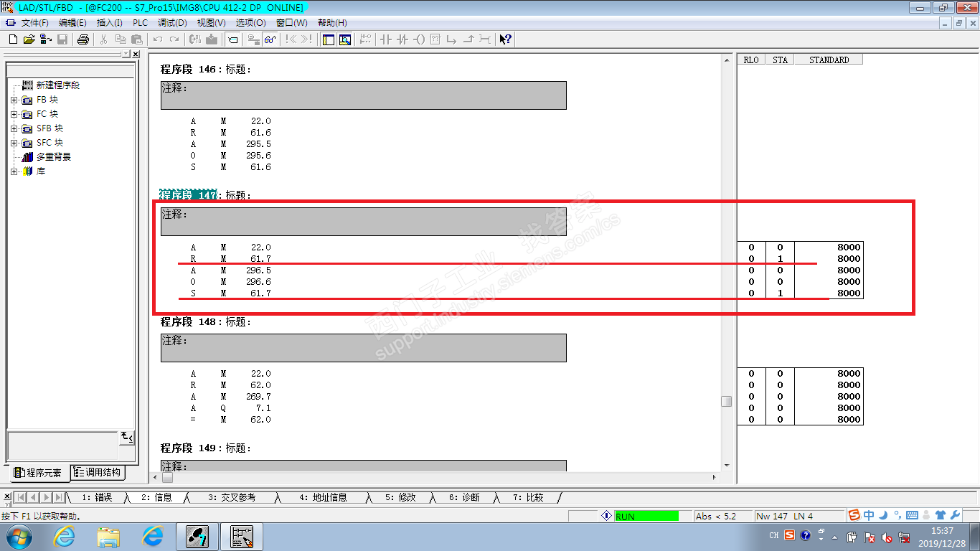Click the connection toolbar icon
This screenshot has height=551, width=980.
485,39
